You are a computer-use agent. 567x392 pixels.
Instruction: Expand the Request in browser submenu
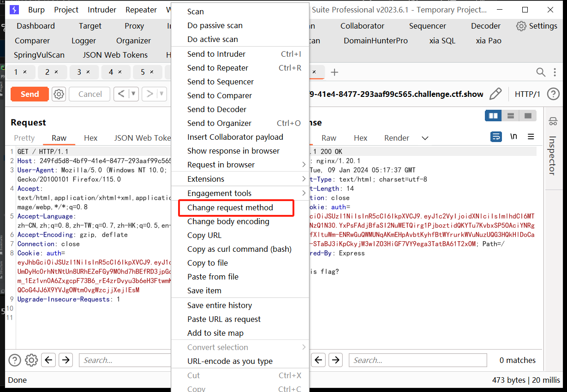pyautogui.click(x=304, y=165)
